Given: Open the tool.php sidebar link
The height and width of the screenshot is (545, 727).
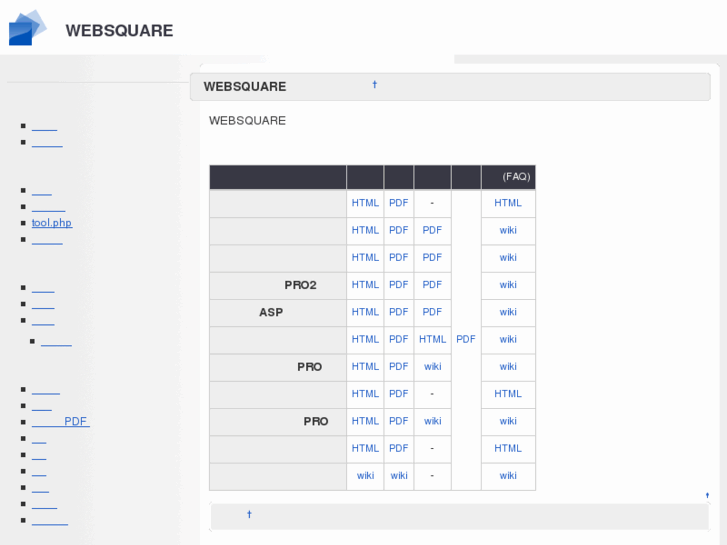Looking at the screenshot, I should click(51, 223).
